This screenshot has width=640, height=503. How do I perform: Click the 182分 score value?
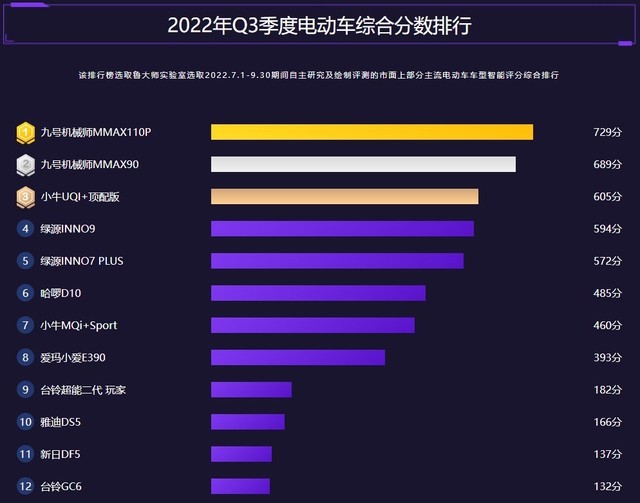(607, 390)
